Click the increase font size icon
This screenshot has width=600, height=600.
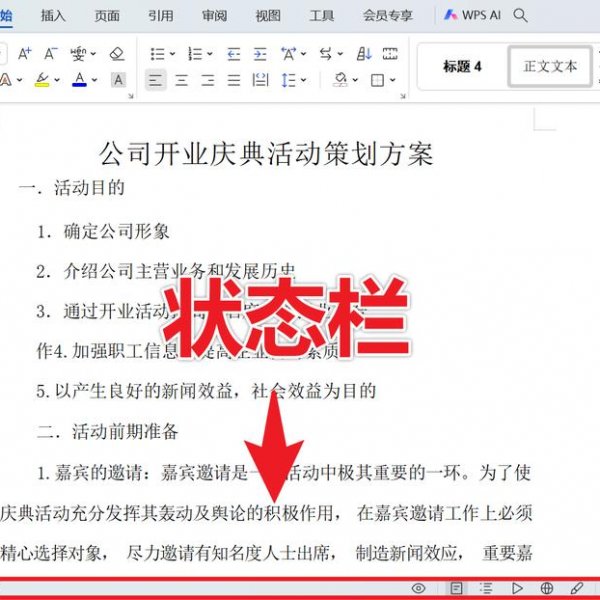click(25, 53)
